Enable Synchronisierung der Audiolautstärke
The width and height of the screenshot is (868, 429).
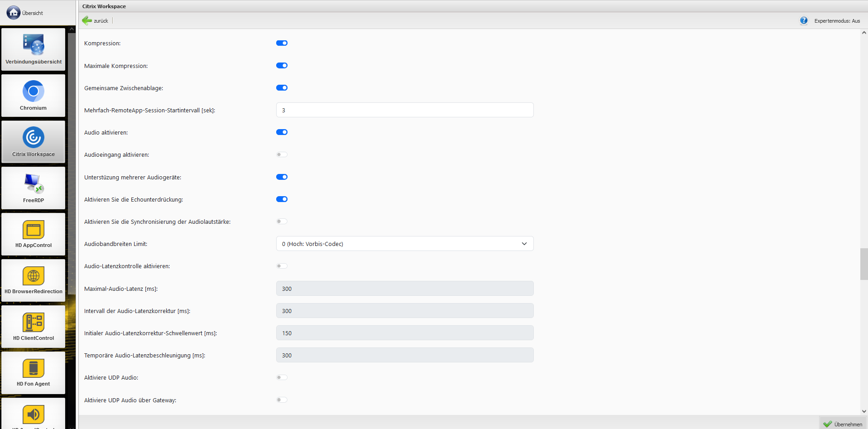282,222
